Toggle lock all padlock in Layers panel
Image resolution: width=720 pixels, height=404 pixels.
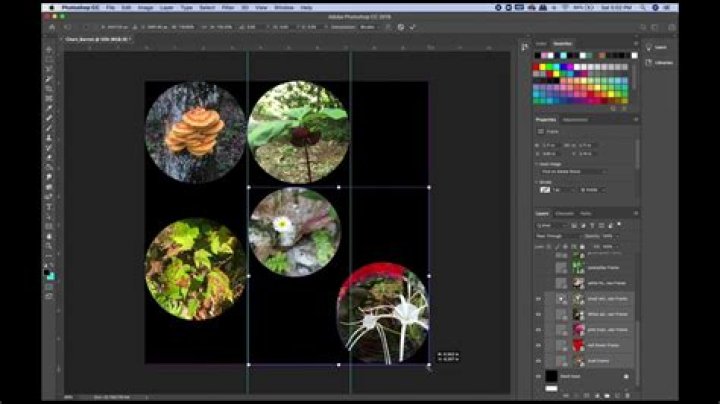(582, 247)
